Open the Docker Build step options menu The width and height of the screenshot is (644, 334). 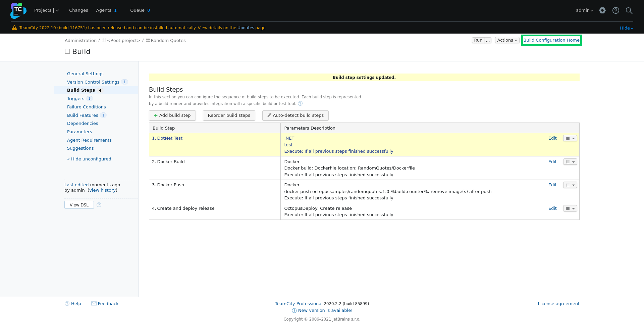point(570,162)
